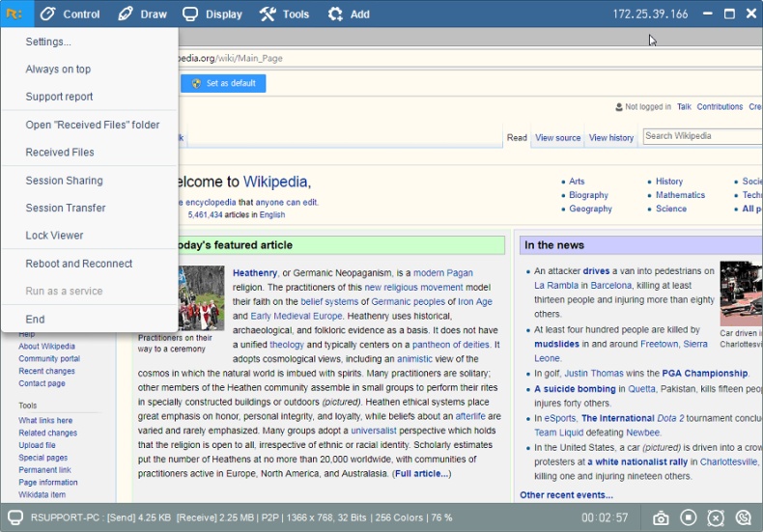Open the Add menu
Image resolution: width=763 pixels, height=532 pixels.
point(349,14)
